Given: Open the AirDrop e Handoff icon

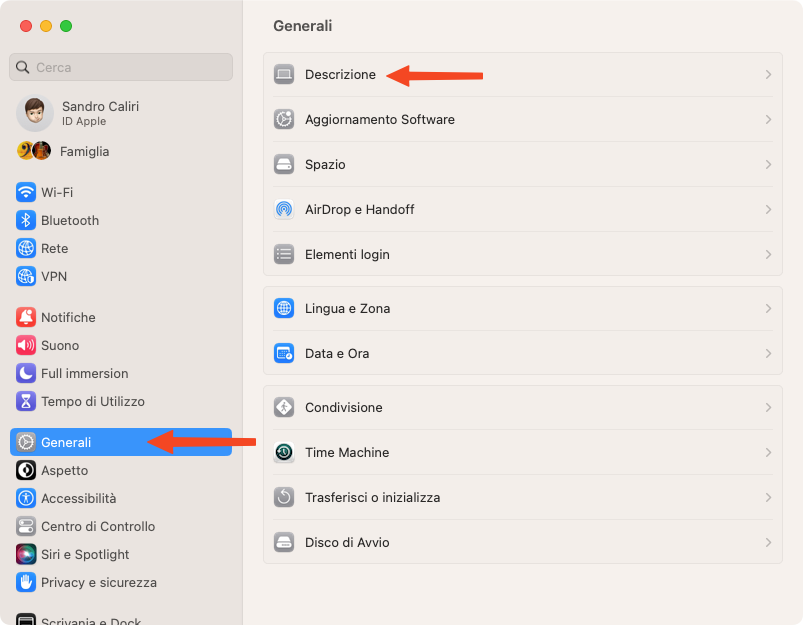Looking at the screenshot, I should click(x=284, y=210).
